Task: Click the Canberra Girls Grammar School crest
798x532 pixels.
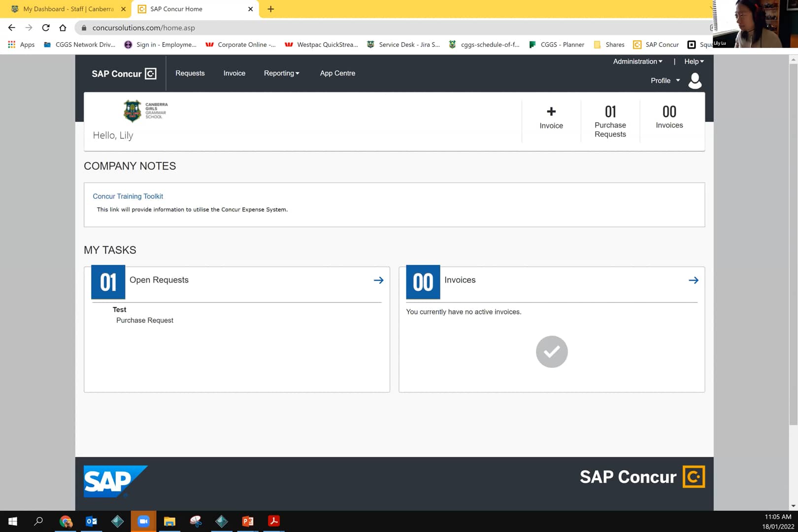Action: (x=132, y=110)
